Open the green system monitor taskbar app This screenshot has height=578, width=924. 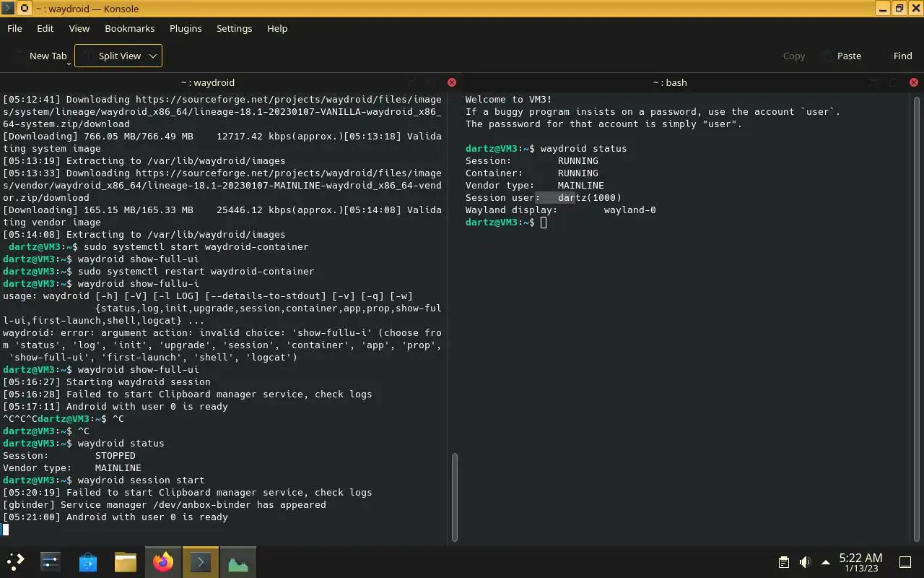coord(238,561)
